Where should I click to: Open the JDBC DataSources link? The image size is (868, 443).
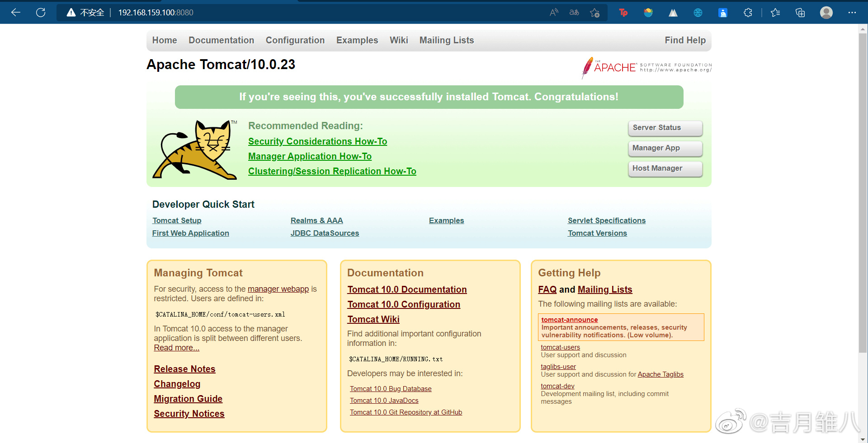(325, 233)
